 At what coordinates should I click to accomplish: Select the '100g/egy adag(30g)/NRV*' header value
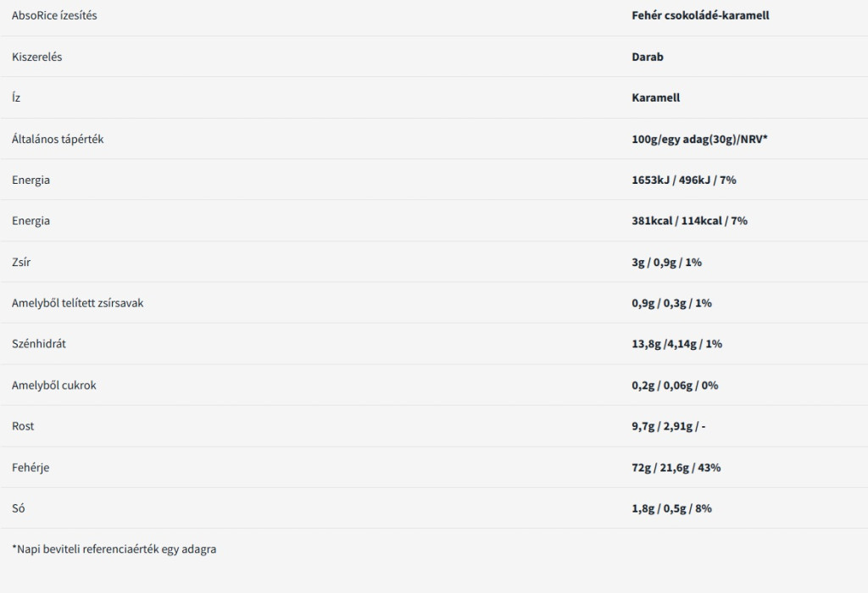point(699,139)
